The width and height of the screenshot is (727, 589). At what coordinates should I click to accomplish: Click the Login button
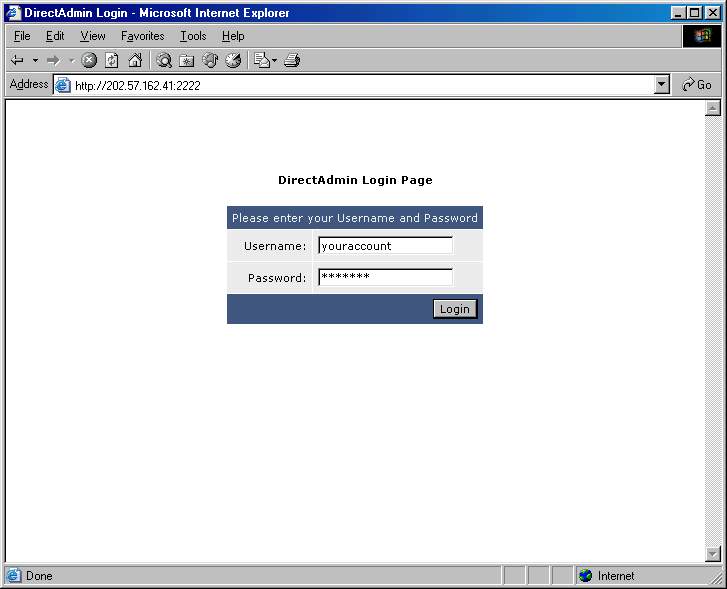454,309
